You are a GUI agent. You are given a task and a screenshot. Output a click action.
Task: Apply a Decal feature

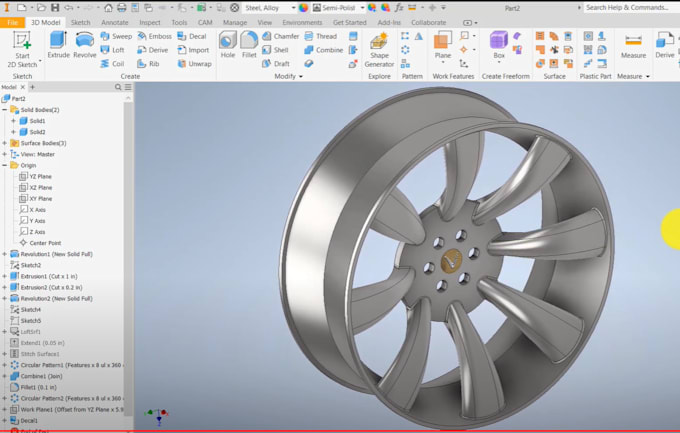(x=192, y=36)
